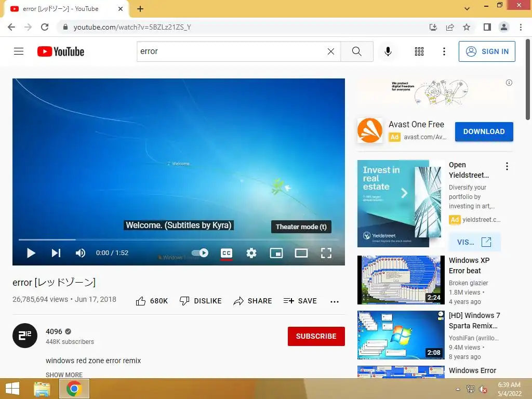Screen dimensions: 532x399
Task: Click the Broken glazier channel name
Action: 468,283
